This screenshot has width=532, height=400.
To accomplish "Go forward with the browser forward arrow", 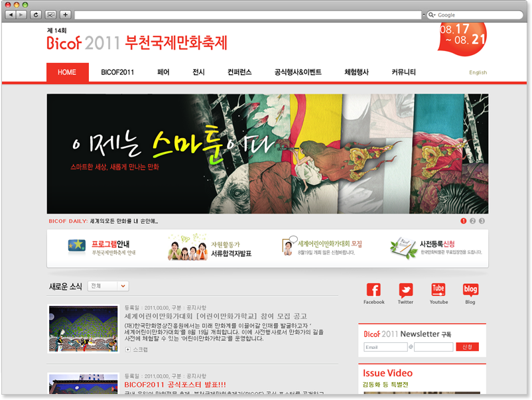I will [x=21, y=15].
